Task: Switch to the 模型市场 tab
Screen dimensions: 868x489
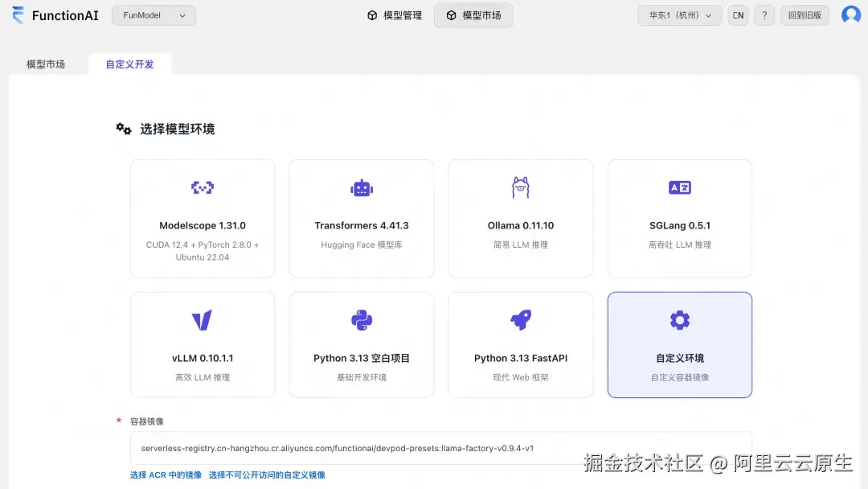Action: (46, 64)
